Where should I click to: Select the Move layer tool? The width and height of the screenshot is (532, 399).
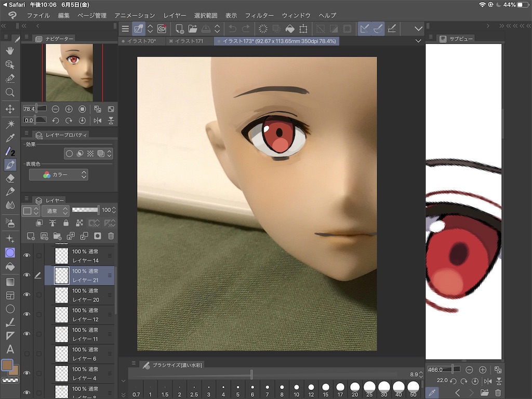(10, 109)
